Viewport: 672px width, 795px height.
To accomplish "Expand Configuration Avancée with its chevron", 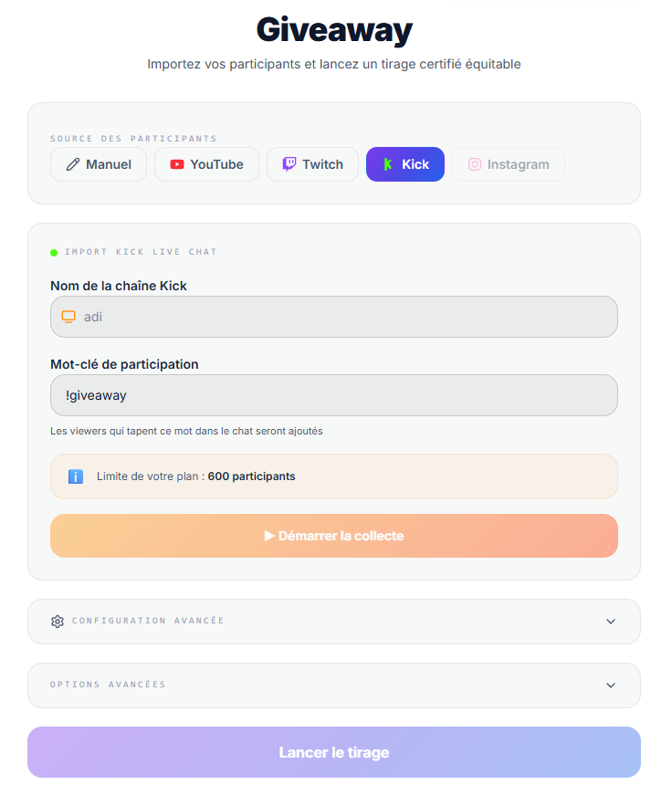I will [611, 622].
